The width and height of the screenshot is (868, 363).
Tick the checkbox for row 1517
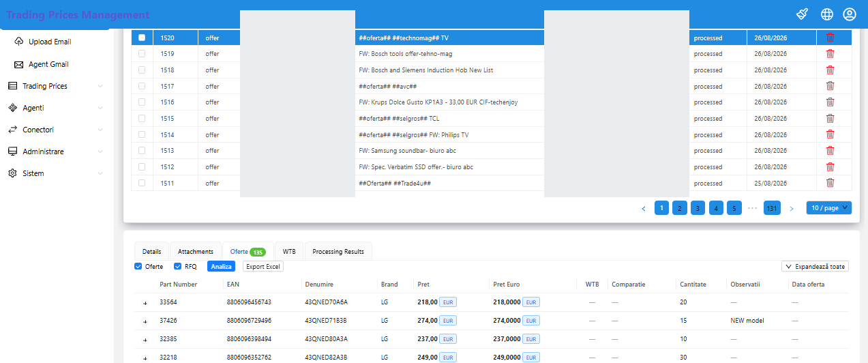[142, 86]
